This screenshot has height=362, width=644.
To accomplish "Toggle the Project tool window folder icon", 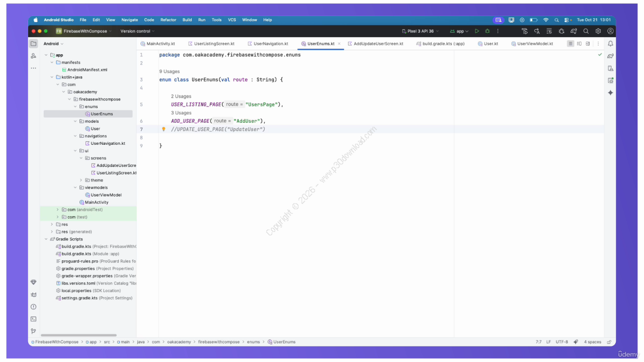I will click(x=33, y=44).
